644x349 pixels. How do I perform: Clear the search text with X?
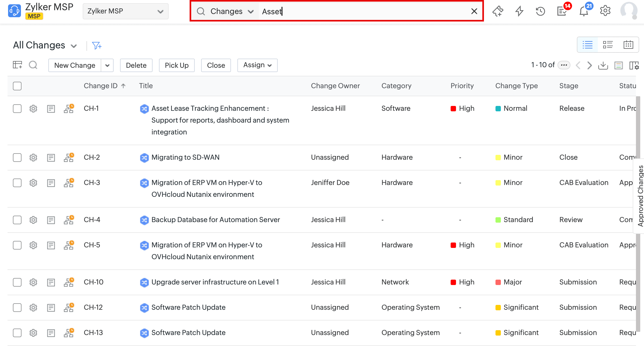[x=474, y=11]
